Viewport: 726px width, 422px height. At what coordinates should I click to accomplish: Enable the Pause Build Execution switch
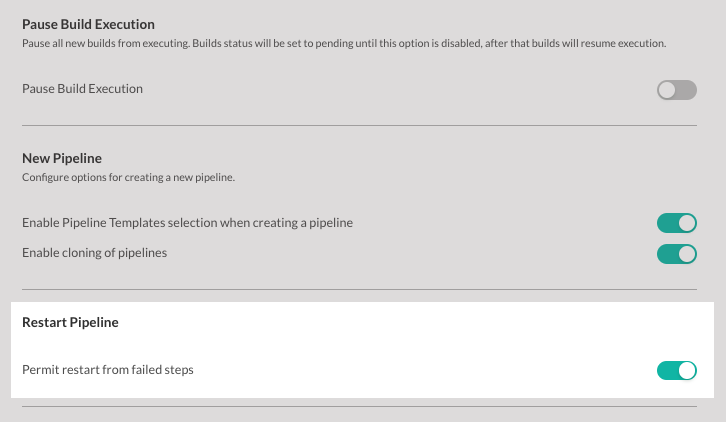[x=676, y=90]
